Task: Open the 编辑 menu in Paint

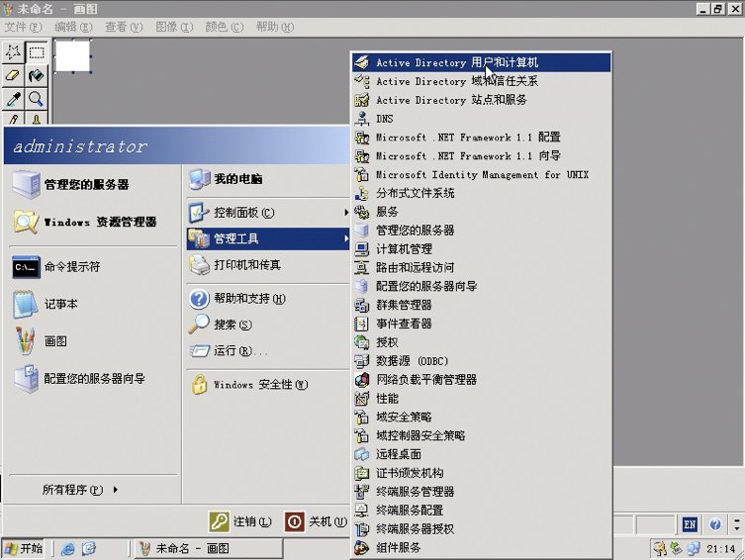Action: coord(73,27)
